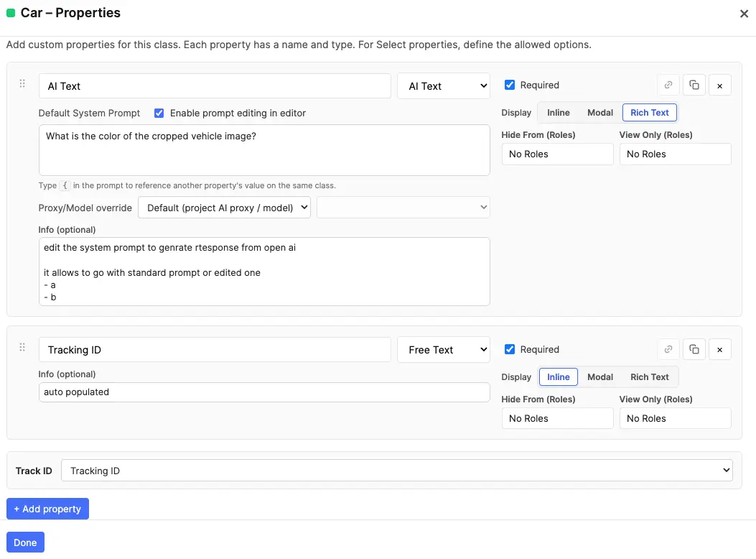Click the Done button
The image size is (756, 559).
click(25, 542)
